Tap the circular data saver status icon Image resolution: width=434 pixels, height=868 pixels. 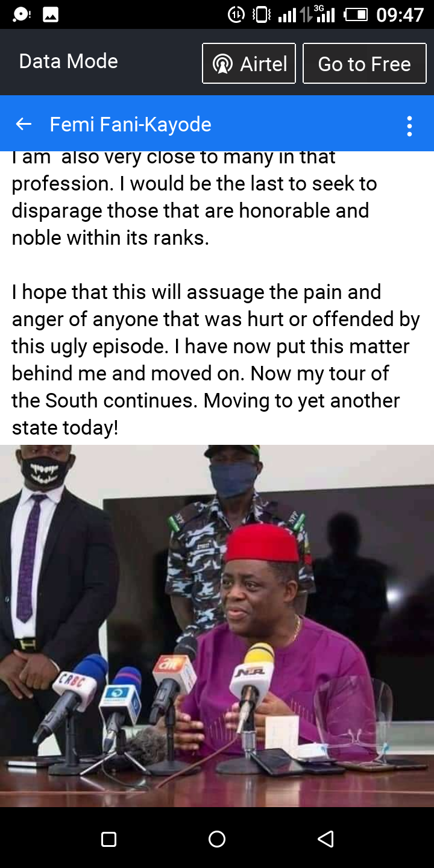(x=236, y=14)
